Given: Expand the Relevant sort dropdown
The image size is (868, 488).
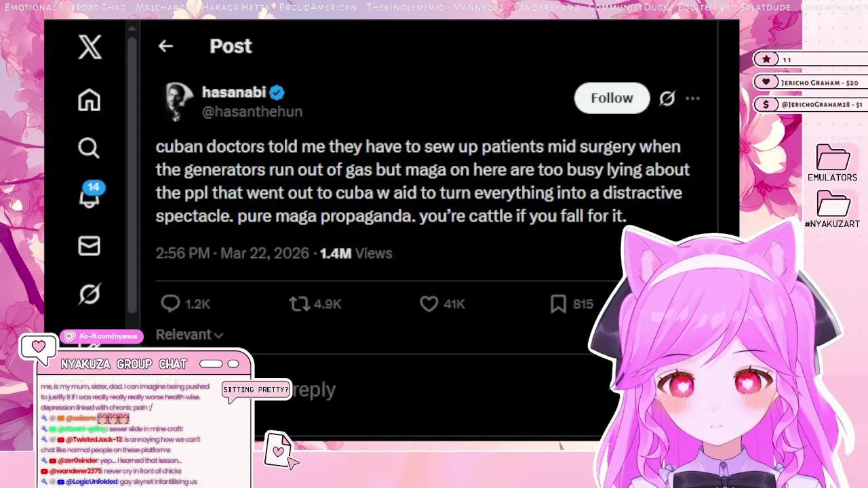Looking at the screenshot, I should coord(189,334).
